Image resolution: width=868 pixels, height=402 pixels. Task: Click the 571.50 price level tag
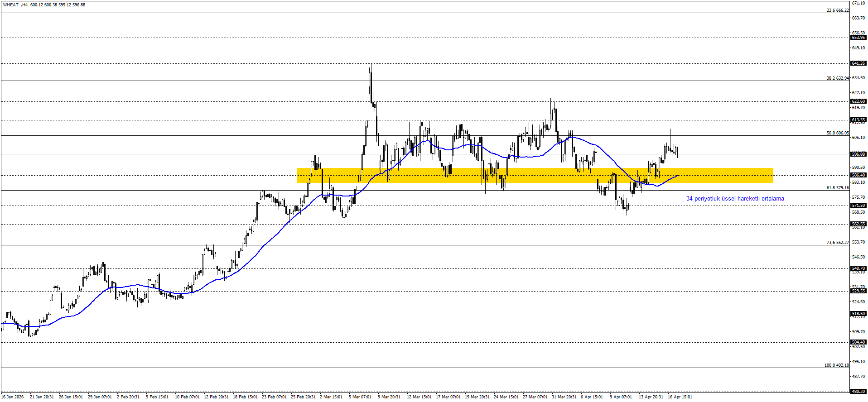pyautogui.click(x=858, y=206)
